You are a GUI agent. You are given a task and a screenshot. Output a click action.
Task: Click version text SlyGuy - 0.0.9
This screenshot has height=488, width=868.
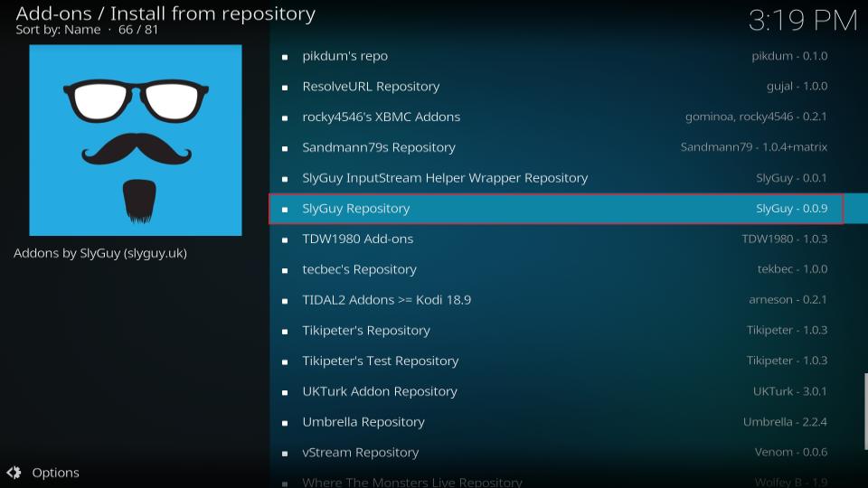click(x=792, y=209)
